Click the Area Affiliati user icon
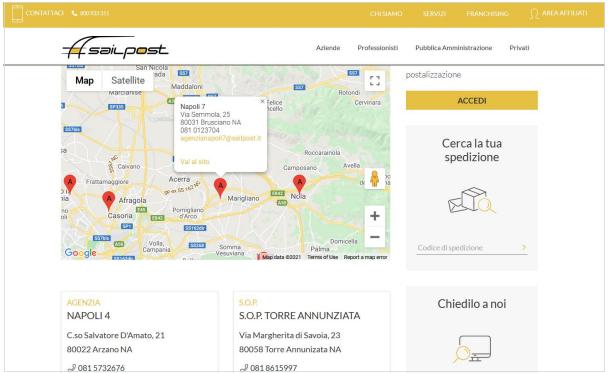This screenshot has width=608, height=373. click(x=534, y=14)
